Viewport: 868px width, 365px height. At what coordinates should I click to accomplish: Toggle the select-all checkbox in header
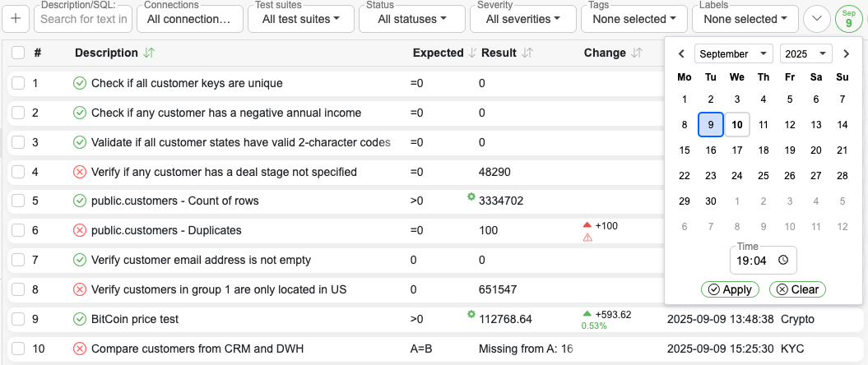(x=18, y=53)
